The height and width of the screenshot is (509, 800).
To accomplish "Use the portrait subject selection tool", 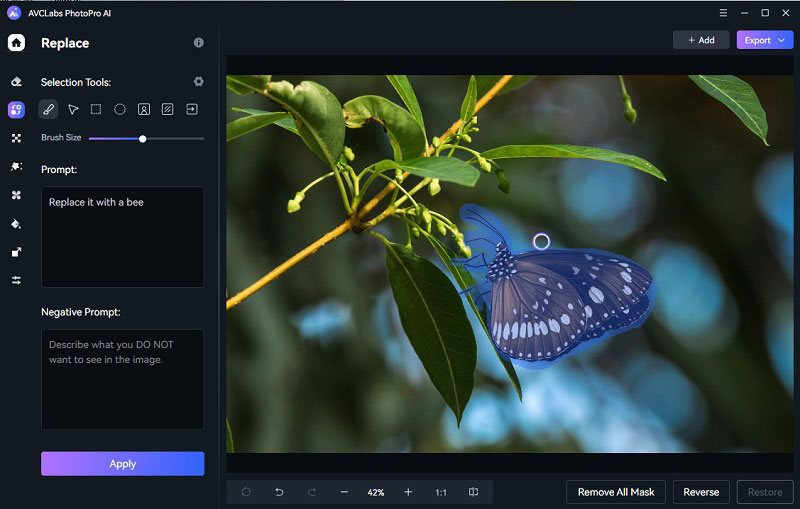I will click(144, 109).
